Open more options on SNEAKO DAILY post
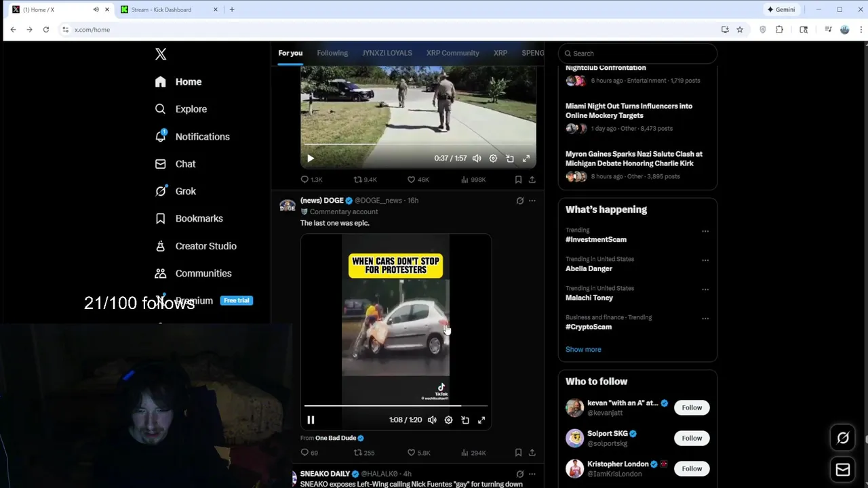868x488 pixels. [x=532, y=474]
